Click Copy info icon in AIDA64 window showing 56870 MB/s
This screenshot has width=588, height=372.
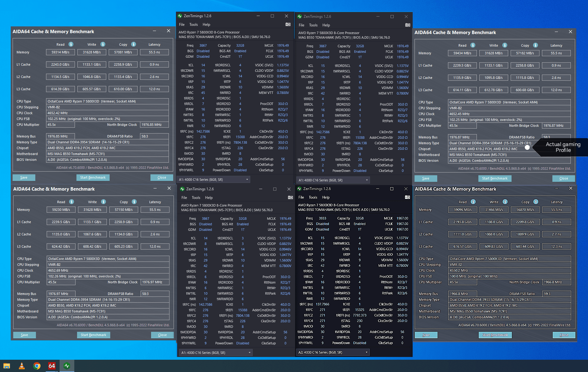pos(536,202)
